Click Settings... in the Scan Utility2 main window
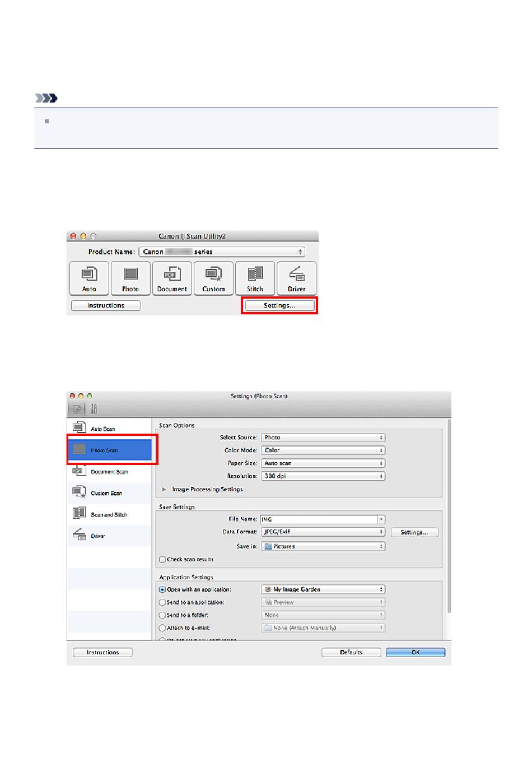 pyautogui.click(x=279, y=305)
